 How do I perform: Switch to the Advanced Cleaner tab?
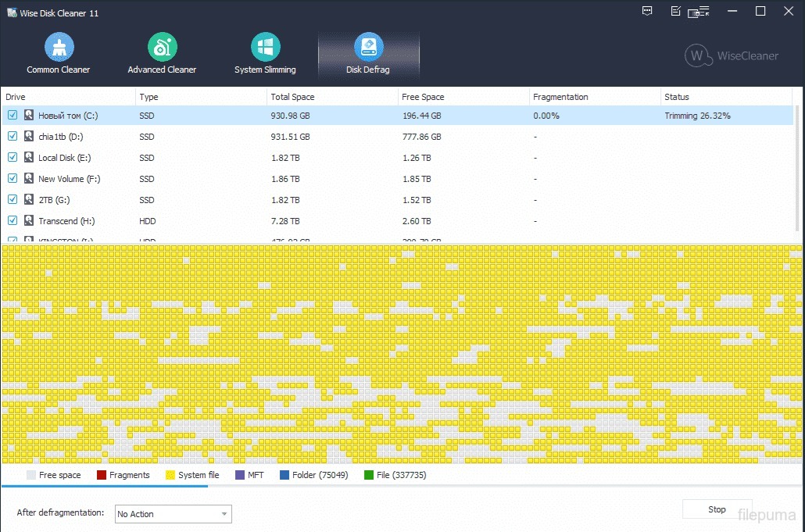pyautogui.click(x=162, y=55)
